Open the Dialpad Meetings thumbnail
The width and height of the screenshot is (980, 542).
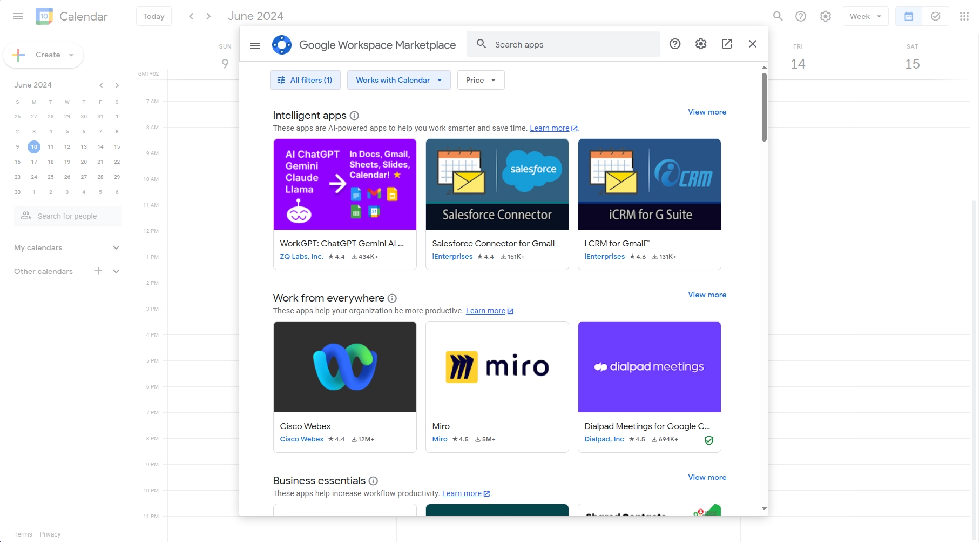coord(650,367)
